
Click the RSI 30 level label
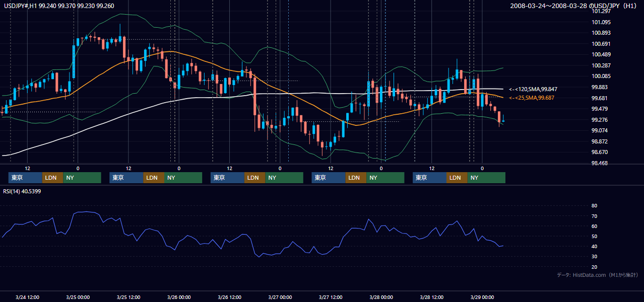point(595,257)
